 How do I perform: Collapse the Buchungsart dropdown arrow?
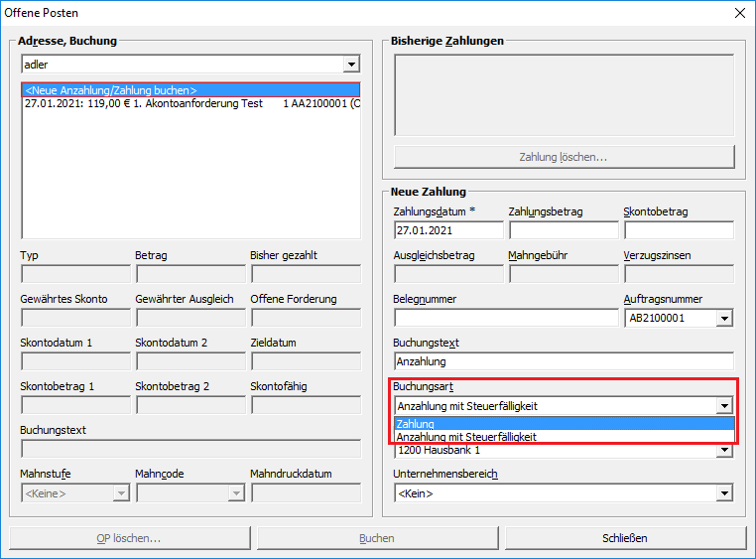pyautogui.click(x=724, y=406)
